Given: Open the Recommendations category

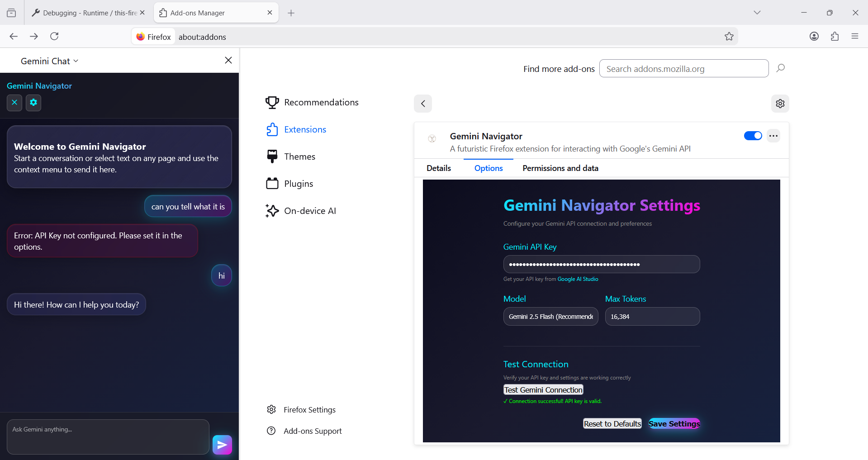Looking at the screenshot, I should click(312, 103).
